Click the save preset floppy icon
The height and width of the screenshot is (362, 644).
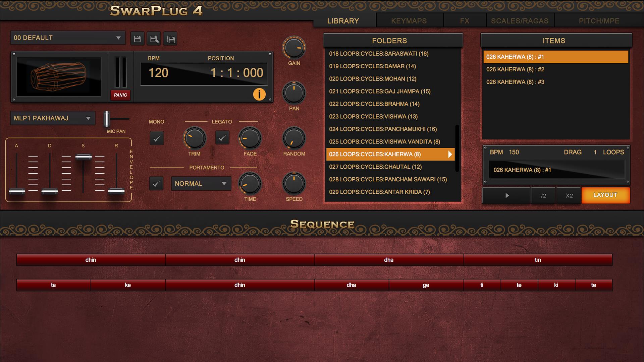[137, 39]
